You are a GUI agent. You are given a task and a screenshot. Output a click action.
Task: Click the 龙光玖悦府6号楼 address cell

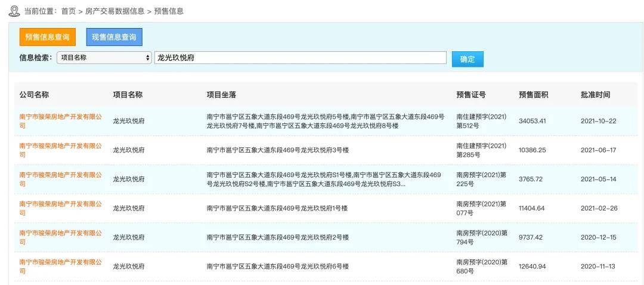tap(278, 267)
